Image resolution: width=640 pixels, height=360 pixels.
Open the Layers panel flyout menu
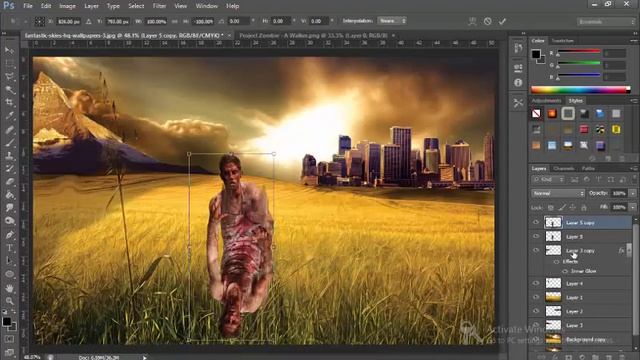click(633, 169)
